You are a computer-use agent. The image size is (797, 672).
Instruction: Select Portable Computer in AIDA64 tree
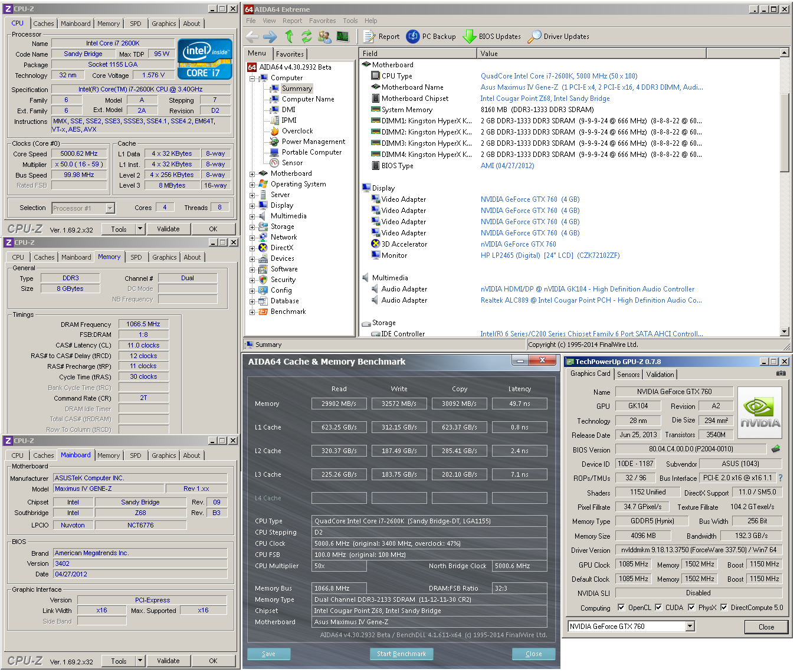[311, 152]
